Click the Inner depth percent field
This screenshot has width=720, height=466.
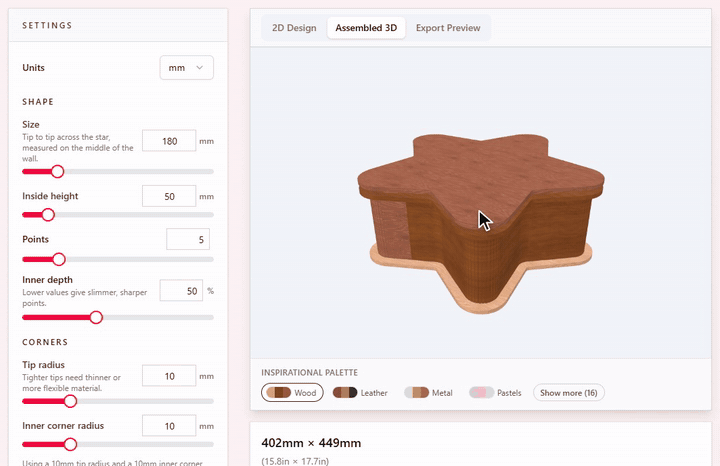pos(181,291)
